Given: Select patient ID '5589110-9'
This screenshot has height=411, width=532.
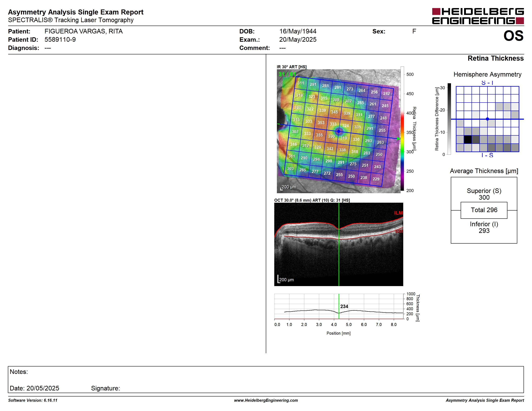Looking at the screenshot, I should coord(60,39).
